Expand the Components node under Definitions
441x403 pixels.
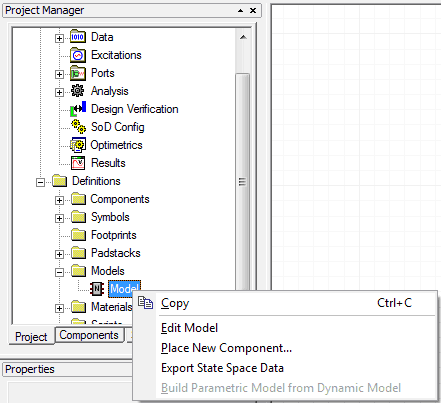(x=59, y=200)
